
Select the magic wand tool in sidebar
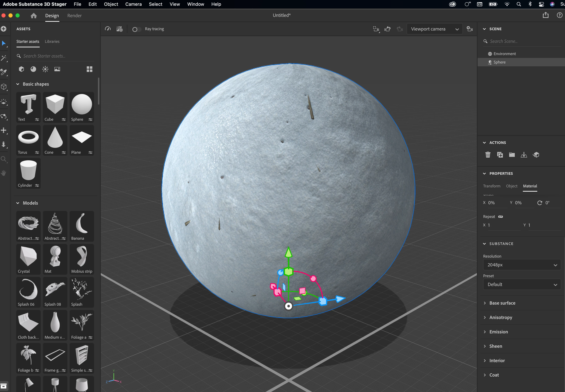coord(4,58)
